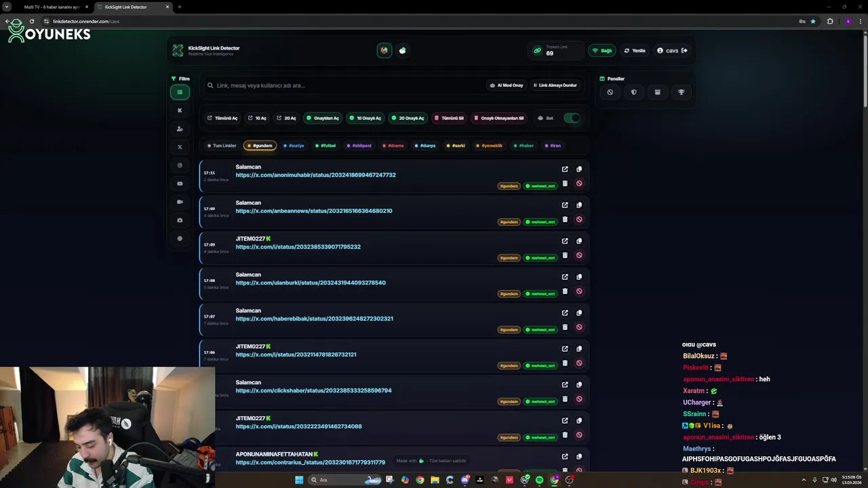The width and height of the screenshot is (868, 488).
Task: Filter photo camera links in sidebar
Action: [180, 220]
